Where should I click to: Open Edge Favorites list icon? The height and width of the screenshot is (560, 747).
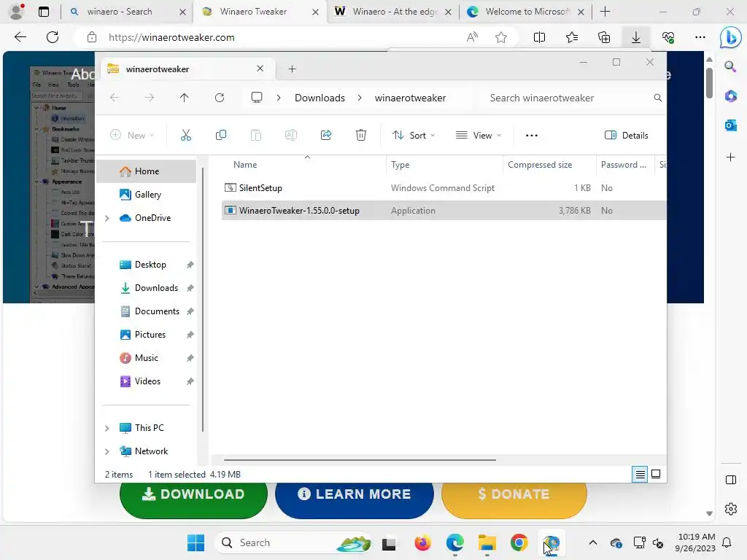pos(572,37)
